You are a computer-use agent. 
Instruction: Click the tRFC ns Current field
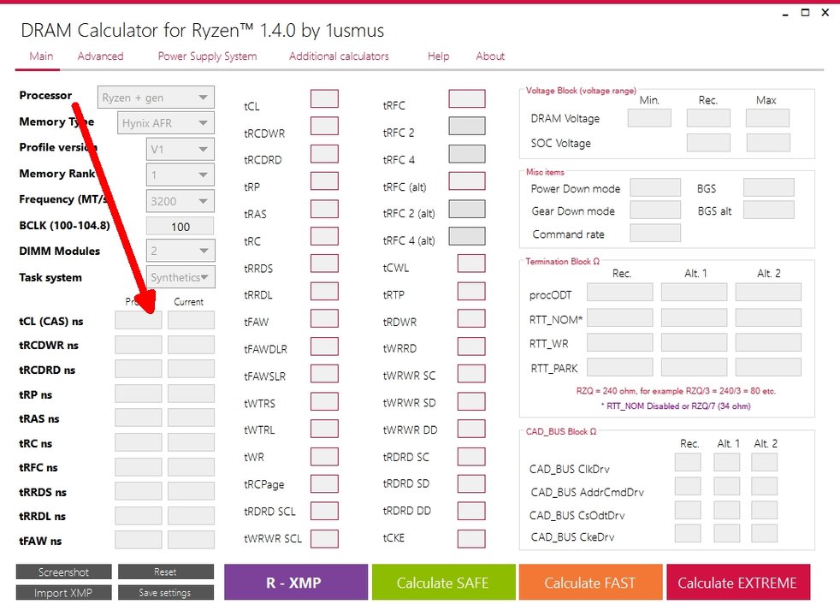tap(192, 466)
